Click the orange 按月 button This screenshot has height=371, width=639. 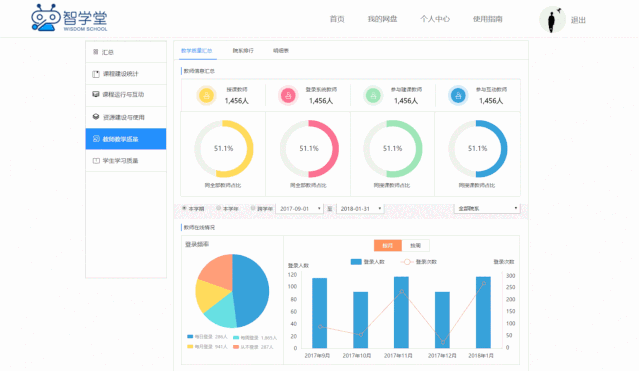[x=388, y=245]
